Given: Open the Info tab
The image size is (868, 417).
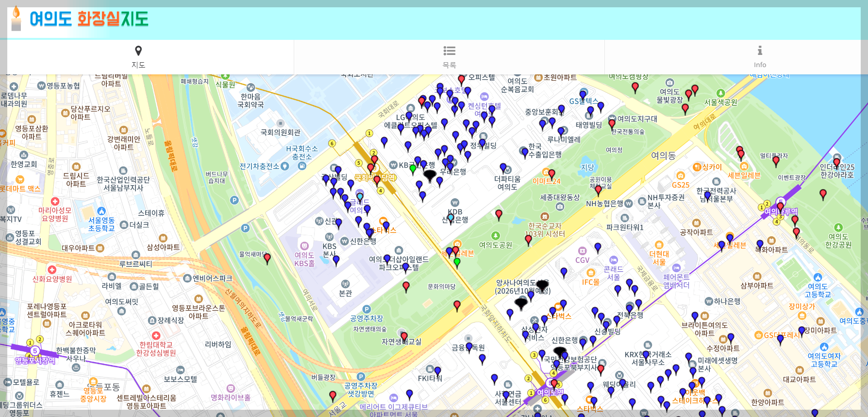Looking at the screenshot, I should pos(760,57).
